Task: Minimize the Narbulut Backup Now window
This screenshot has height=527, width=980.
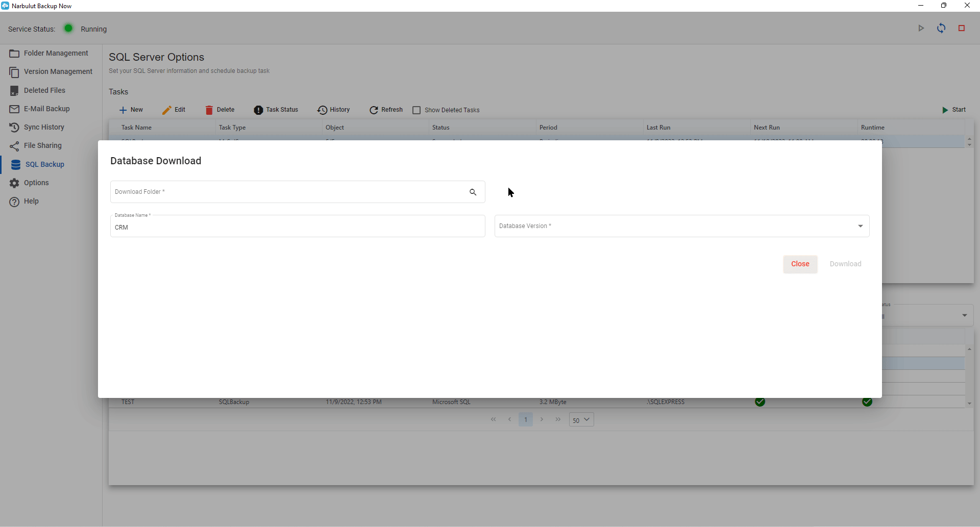Action: click(921, 6)
